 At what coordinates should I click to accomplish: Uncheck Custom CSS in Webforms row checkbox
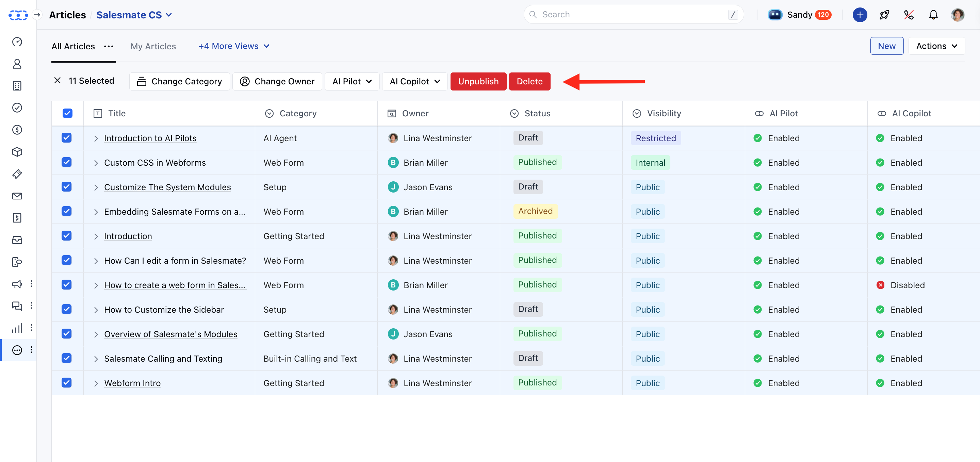[67, 162]
